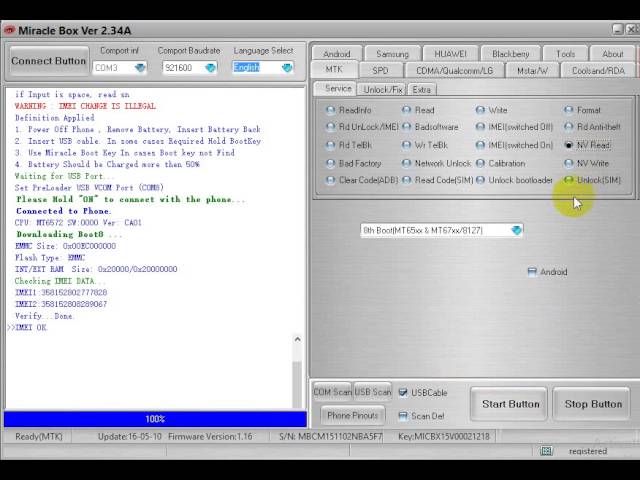Viewport: 640px width, 480px height.
Task: Select Unlock bootloader radio option
Action: (514, 180)
